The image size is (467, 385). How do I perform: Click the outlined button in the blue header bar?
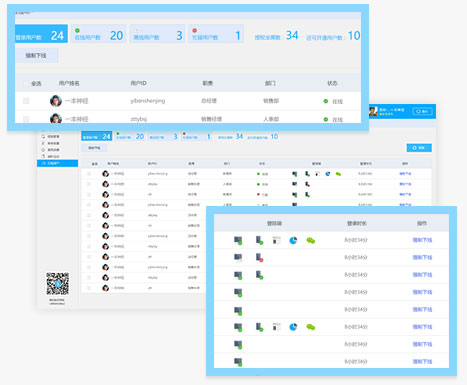(422, 111)
